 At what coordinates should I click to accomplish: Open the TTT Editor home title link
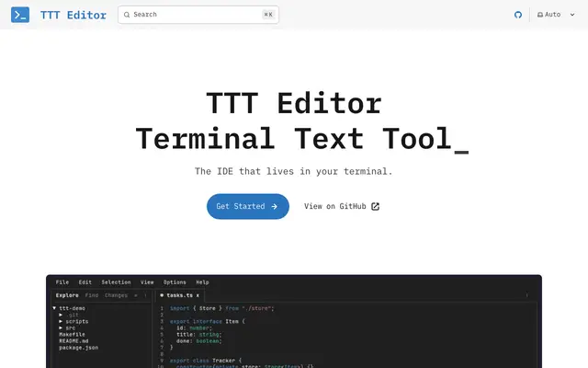pyautogui.click(x=73, y=15)
